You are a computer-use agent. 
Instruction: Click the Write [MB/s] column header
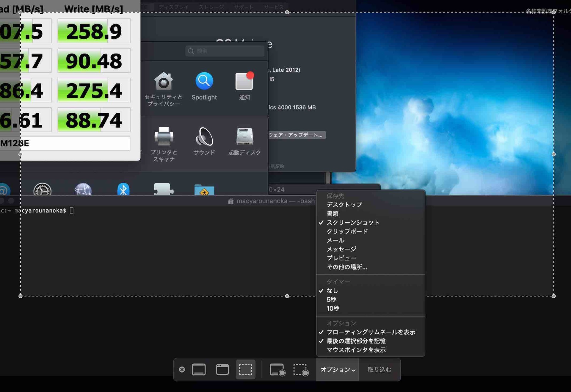(x=93, y=9)
